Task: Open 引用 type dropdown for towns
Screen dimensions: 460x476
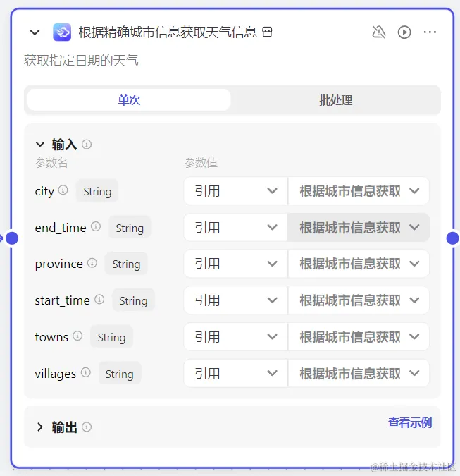Action: tap(235, 336)
